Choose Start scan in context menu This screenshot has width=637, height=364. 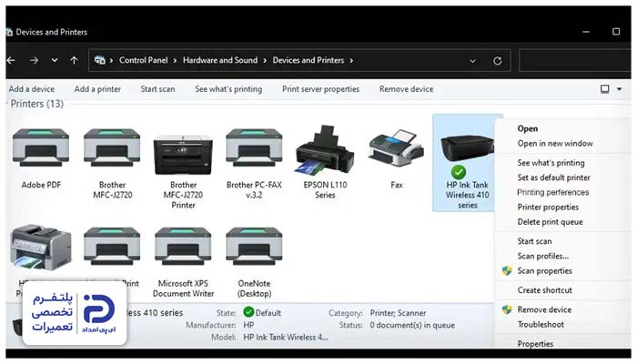click(534, 241)
